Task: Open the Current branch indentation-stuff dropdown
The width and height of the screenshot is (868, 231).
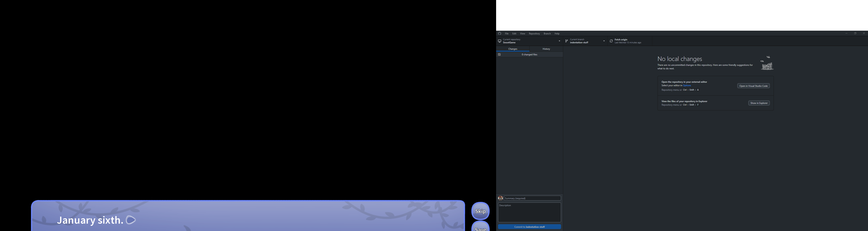Action: point(585,41)
